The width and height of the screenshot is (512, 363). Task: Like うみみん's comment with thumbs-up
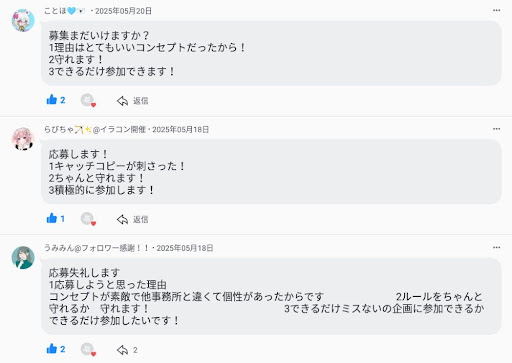click(x=52, y=349)
